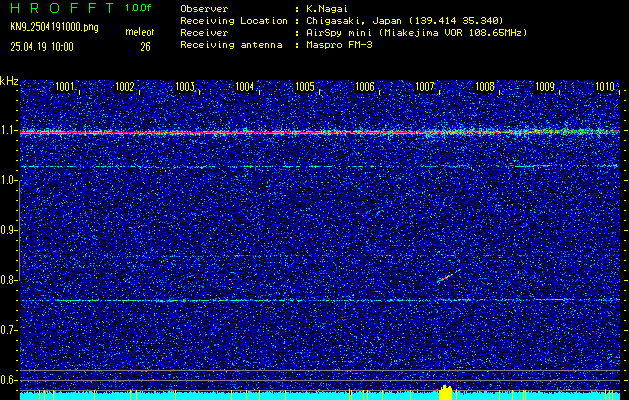Click the meteor count 26
629x400 pixels.
(x=145, y=47)
